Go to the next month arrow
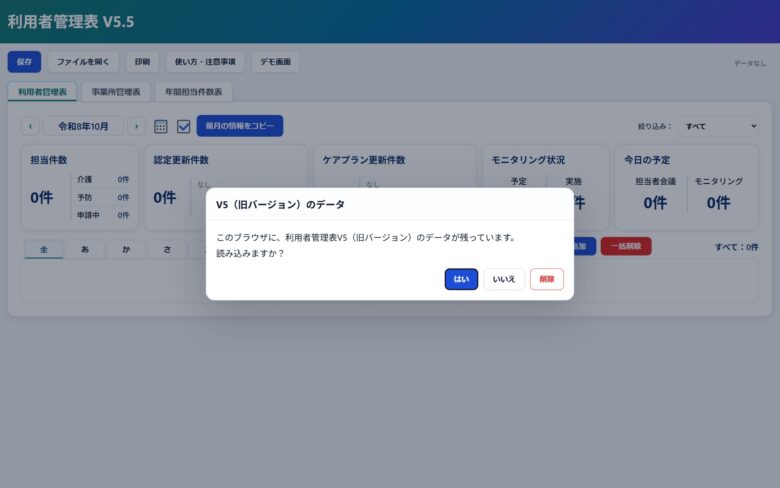 point(136,126)
